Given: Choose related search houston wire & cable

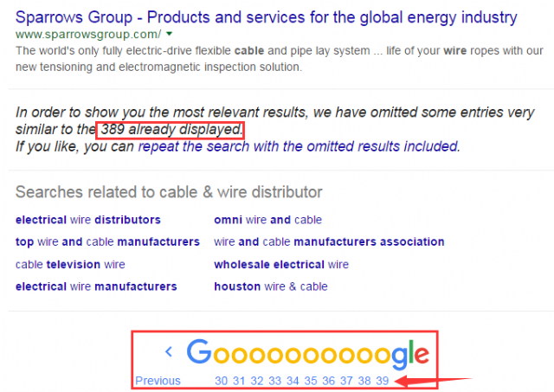Looking at the screenshot, I should point(271,286).
